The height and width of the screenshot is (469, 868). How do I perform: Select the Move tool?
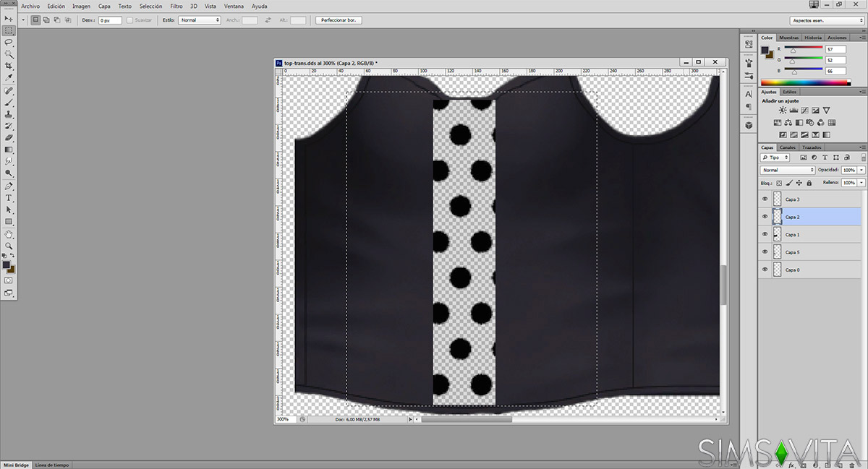tap(9, 18)
